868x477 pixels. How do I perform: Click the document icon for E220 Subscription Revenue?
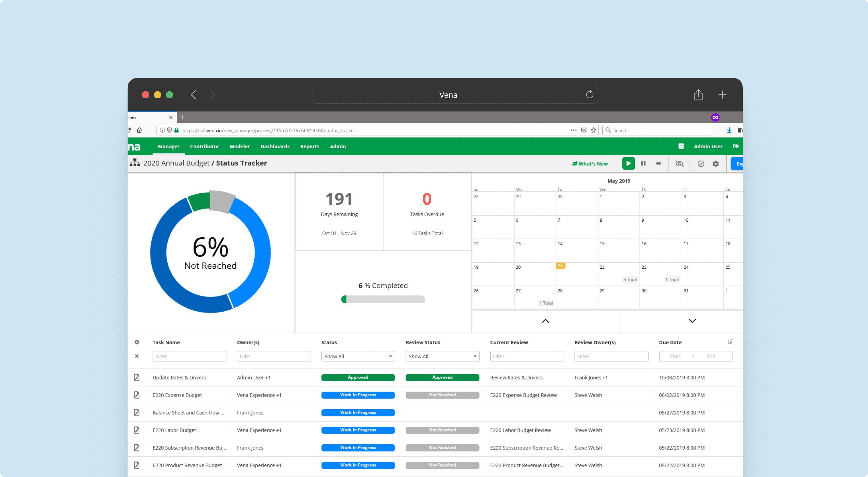[x=137, y=448]
